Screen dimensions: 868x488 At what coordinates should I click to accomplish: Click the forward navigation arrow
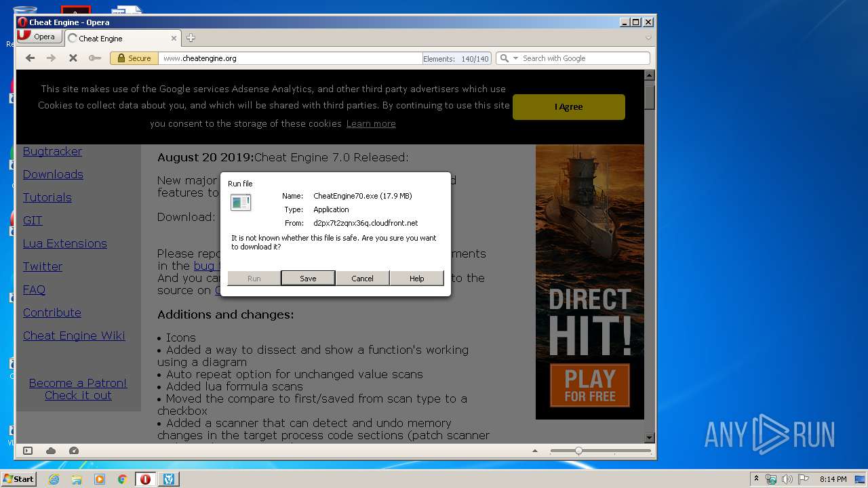tap(51, 58)
